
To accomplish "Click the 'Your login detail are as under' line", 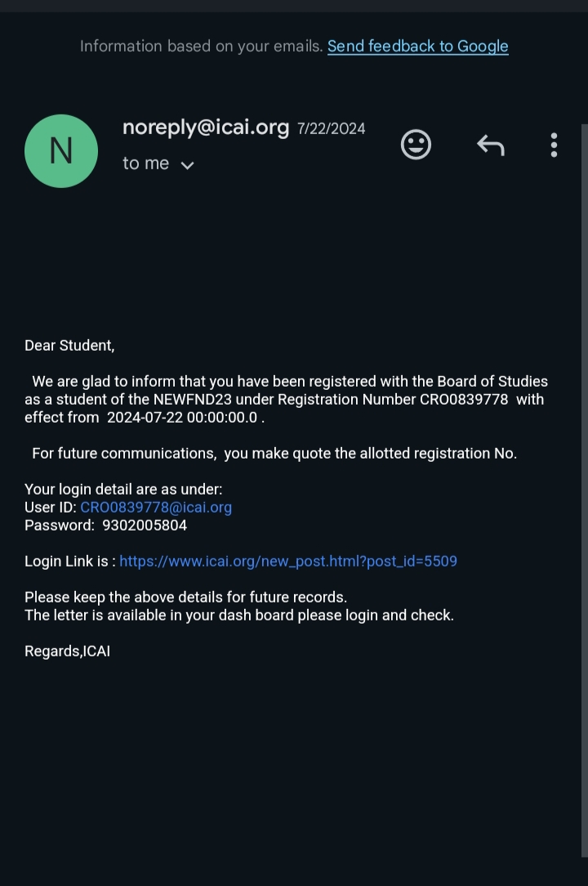I will click(x=123, y=490).
